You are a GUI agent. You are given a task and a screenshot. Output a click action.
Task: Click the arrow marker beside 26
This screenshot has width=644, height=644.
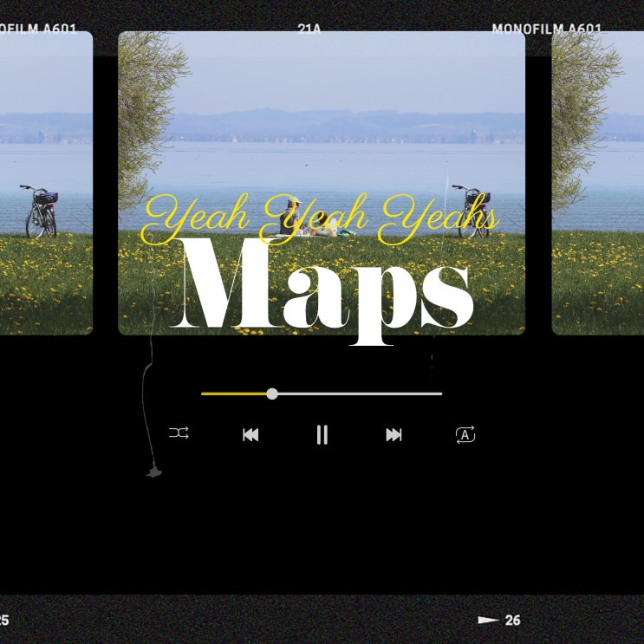488,620
